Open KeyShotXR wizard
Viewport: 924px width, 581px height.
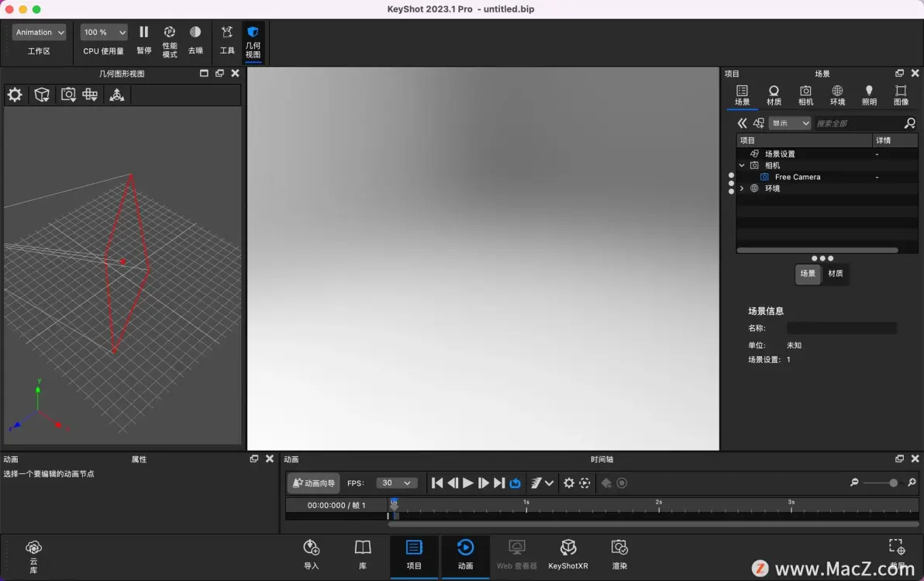point(568,555)
